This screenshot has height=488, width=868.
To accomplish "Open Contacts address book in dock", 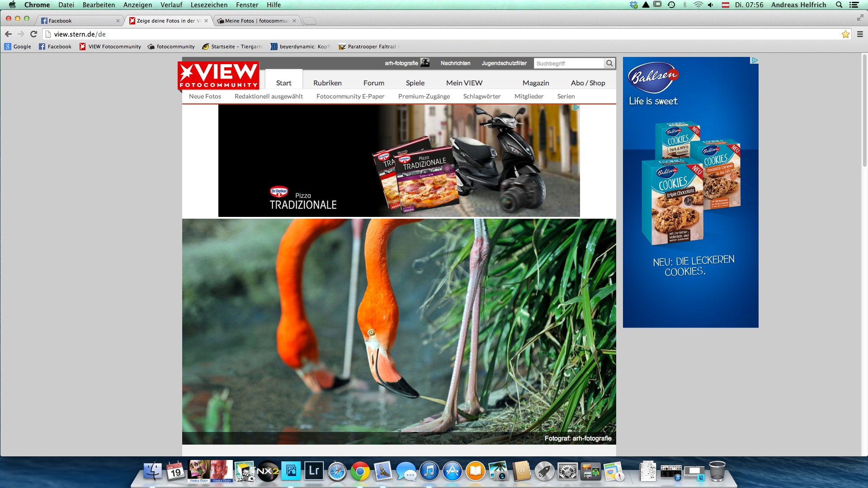I will click(x=522, y=471).
